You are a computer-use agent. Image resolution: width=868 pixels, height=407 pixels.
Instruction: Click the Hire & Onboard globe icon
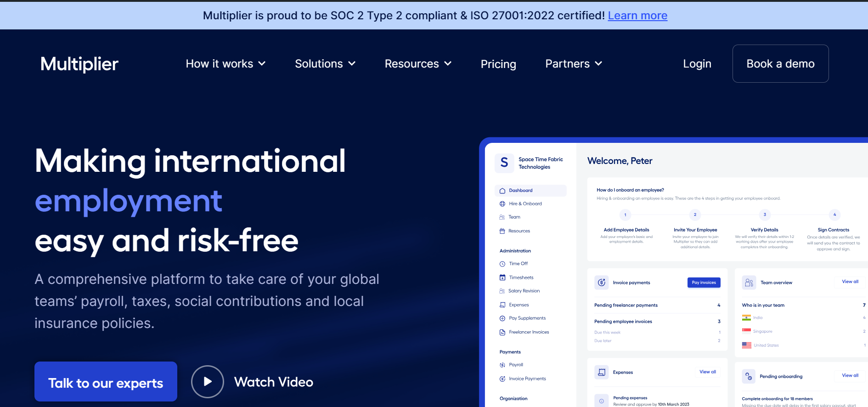(x=502, y=204)
